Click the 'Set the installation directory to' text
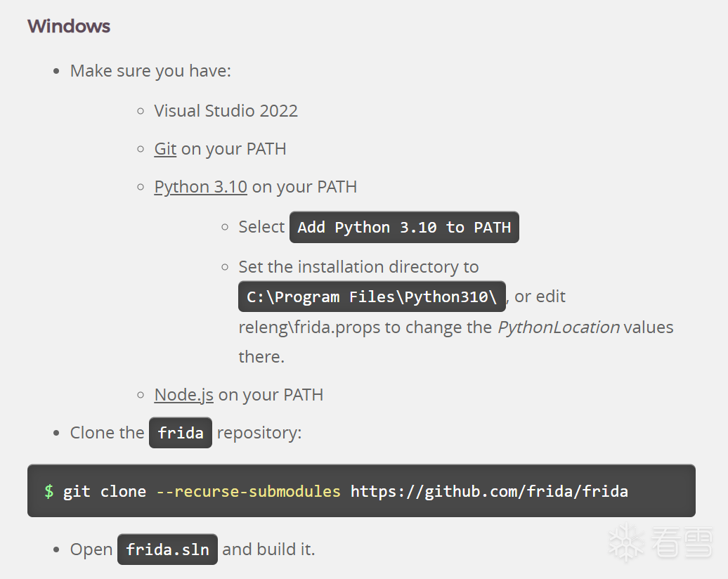 tap(358, 267)
